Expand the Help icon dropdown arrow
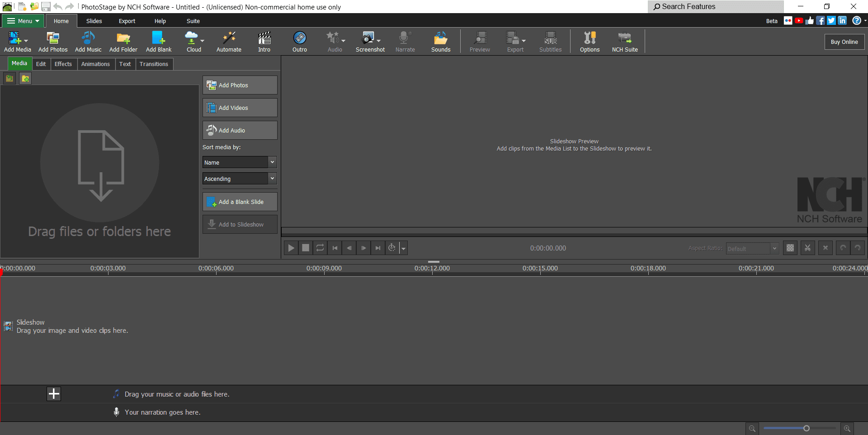Viewport: 868px width, 435px height. click(x=865, y=20)
